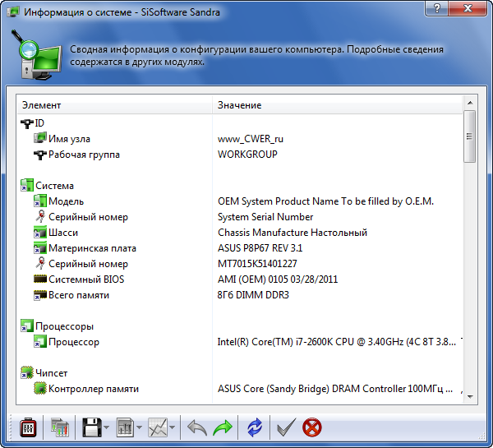Select the 'Материнская плата' row
The height and width of the screenshot is (448, 493).
pos(92,248)
